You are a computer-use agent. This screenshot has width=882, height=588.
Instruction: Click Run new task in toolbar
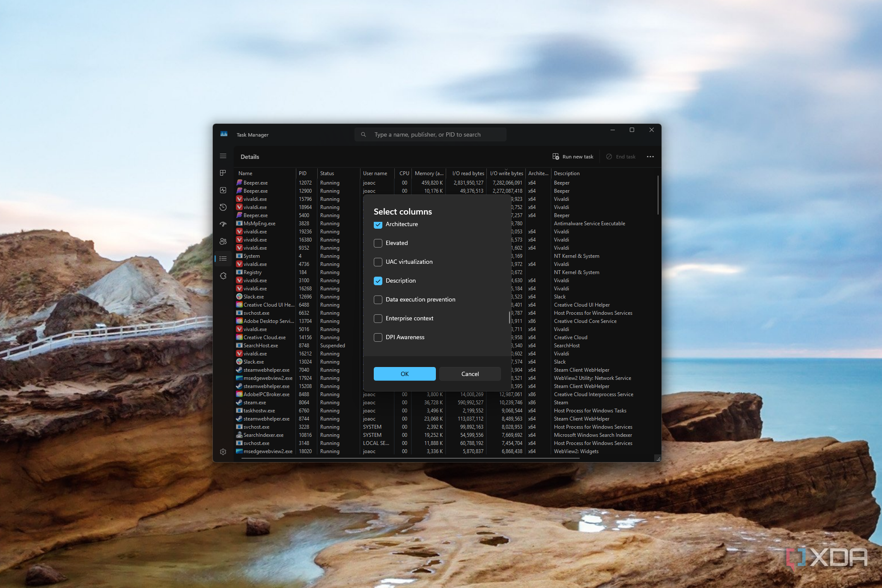point(573,157)
